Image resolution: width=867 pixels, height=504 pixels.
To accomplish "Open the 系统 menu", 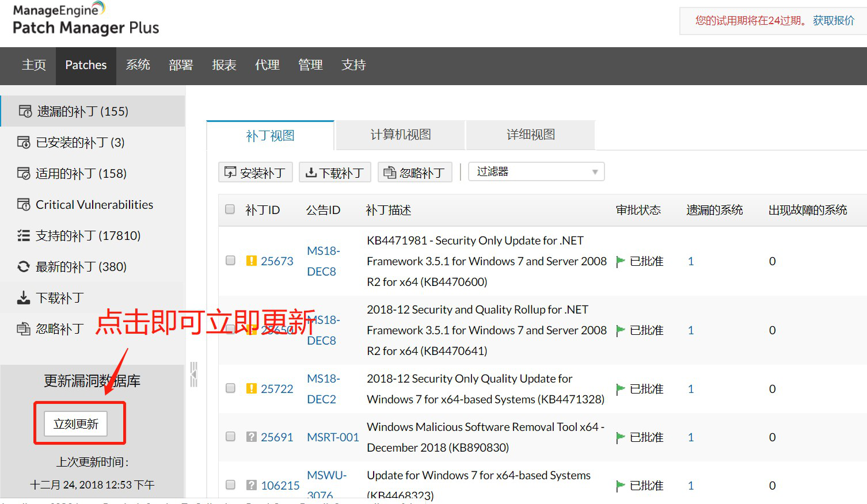I will (138, 65).
